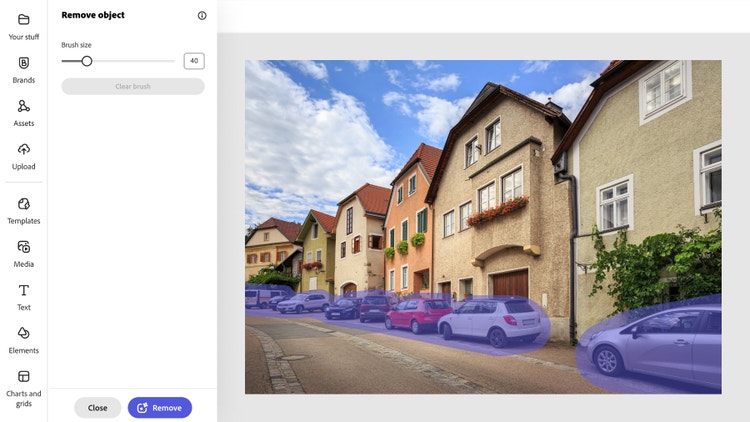Click the brush size value field
The height and width of the screenshot is (422, 750).
(x=194, y=61)
